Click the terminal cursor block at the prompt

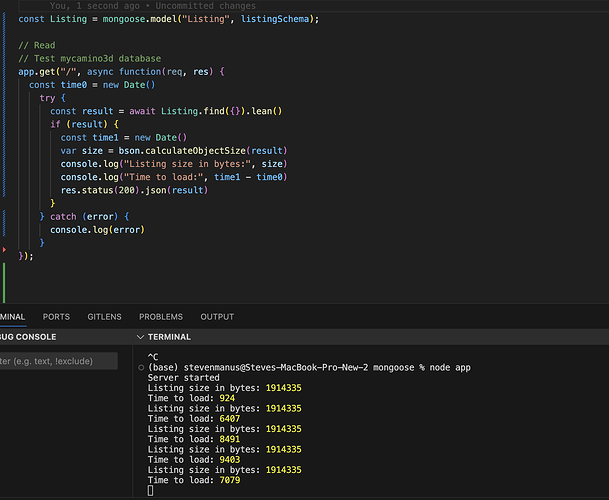point(151,490)
